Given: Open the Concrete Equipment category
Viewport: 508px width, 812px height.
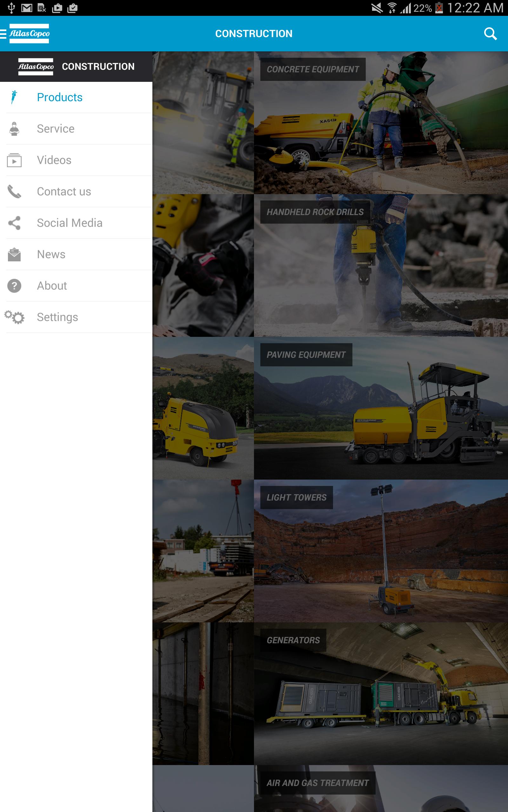Looking at the screenshot, I should (381, 123).
